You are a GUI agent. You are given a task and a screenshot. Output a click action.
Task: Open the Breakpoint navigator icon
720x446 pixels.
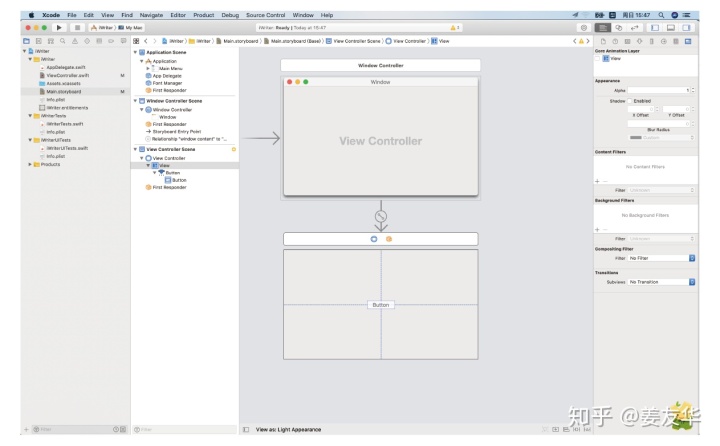coord(111,41)
